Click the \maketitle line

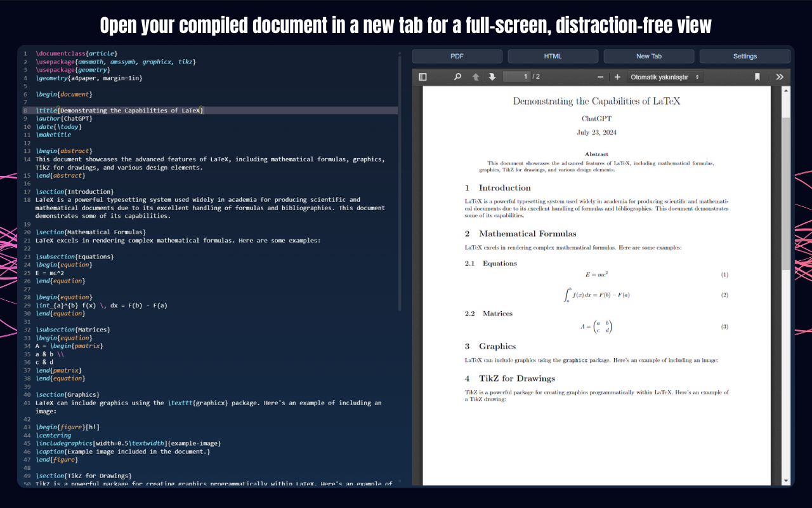coord(53,135)
